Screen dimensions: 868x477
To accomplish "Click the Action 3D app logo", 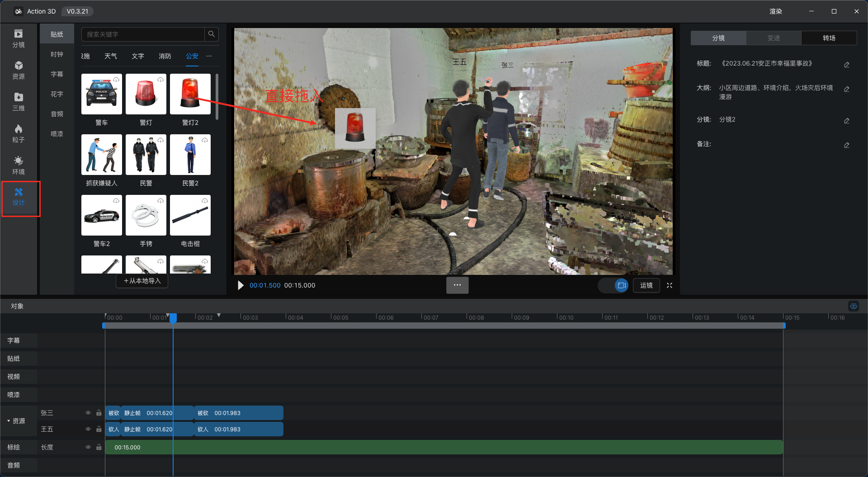I will pos(19,11).
